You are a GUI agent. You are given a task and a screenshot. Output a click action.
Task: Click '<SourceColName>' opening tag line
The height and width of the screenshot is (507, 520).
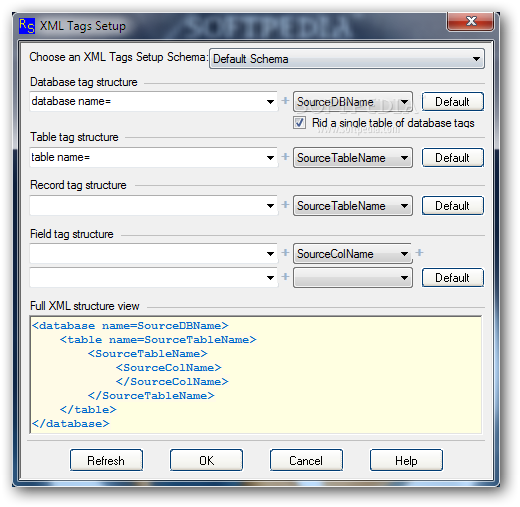click(169, 368)
